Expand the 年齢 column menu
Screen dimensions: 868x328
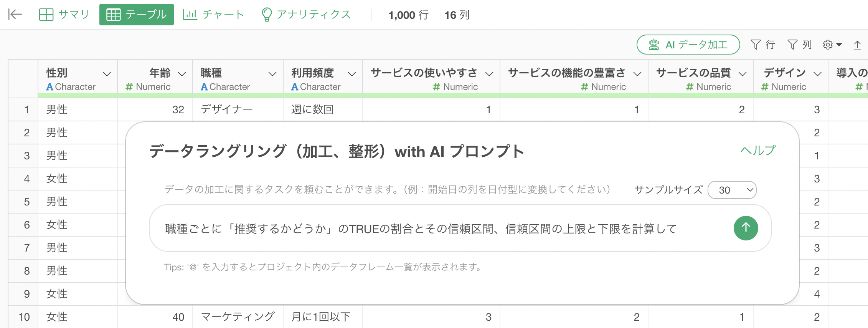(182, 74)
